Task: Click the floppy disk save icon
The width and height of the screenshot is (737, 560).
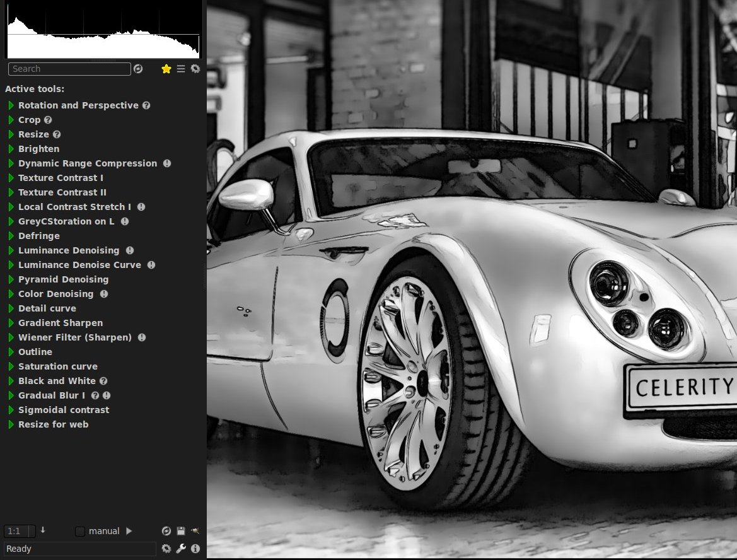Action: [180, 531]
